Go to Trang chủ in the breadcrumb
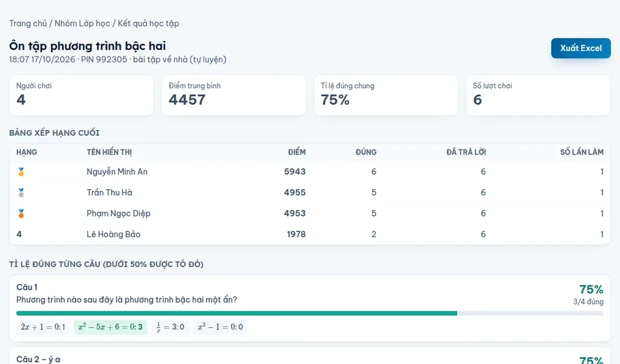 [x=28, y=24]
